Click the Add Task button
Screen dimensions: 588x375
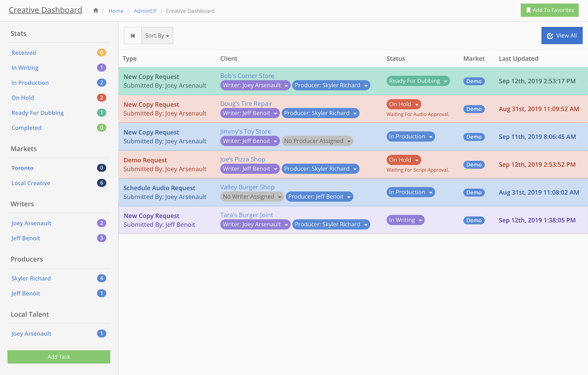(x=59, y=356)
